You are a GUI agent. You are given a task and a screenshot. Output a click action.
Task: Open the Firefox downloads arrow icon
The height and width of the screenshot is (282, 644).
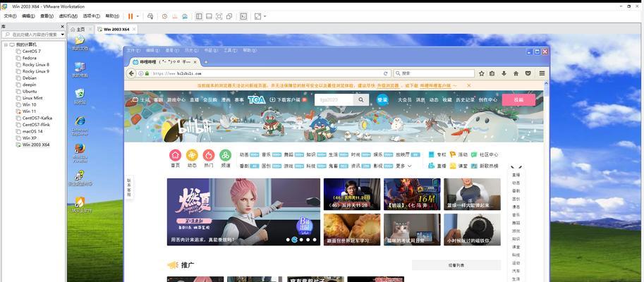[x=504, y=73]
